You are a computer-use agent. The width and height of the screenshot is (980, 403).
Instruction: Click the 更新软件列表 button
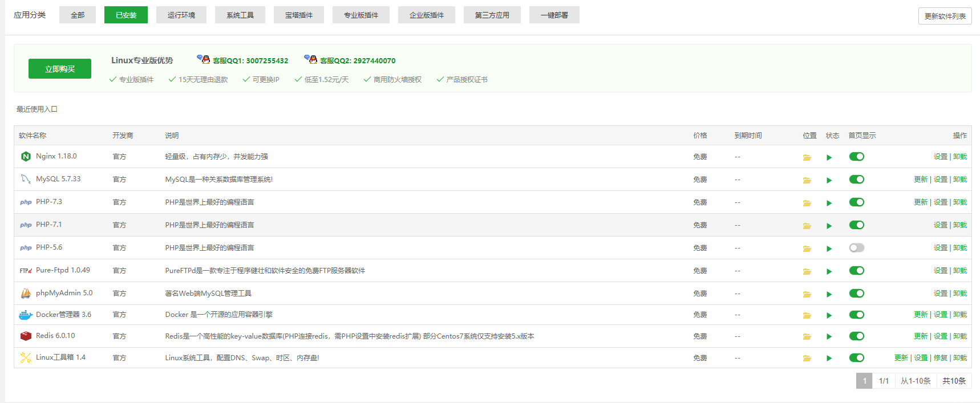(945, 16)
